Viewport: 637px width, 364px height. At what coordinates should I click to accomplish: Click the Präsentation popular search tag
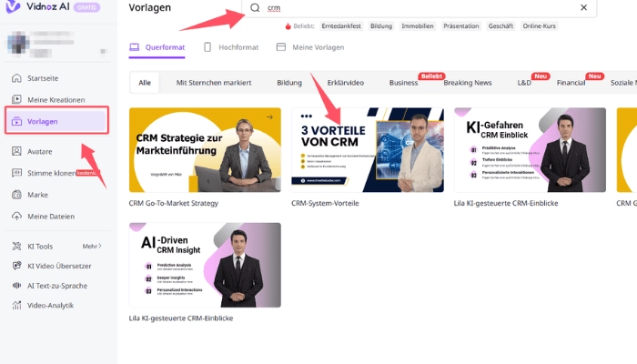[461, 26]
